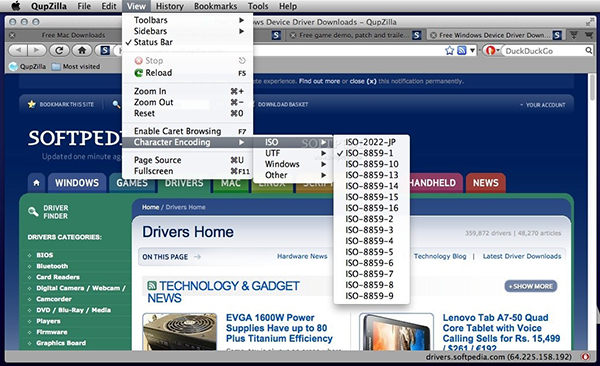Image resolution: width=600 pixels, height=366 pixels.
Task: Choose ISO-8859-15 encoding
Action: click(371, 197)
